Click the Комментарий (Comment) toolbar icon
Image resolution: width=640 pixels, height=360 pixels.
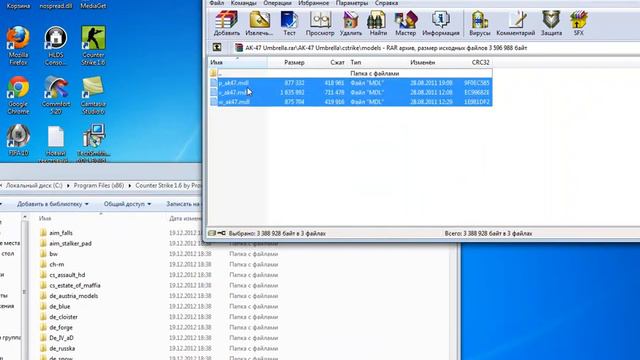coord(516,23)
